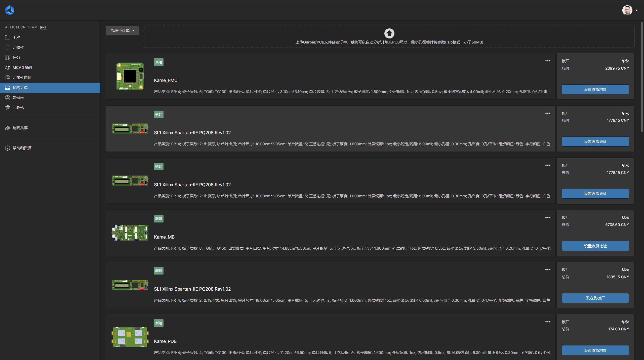The image size is (644, 360).
Task: Click the upload arrow icon for Gerber files
Action: (x=389, y=33)
